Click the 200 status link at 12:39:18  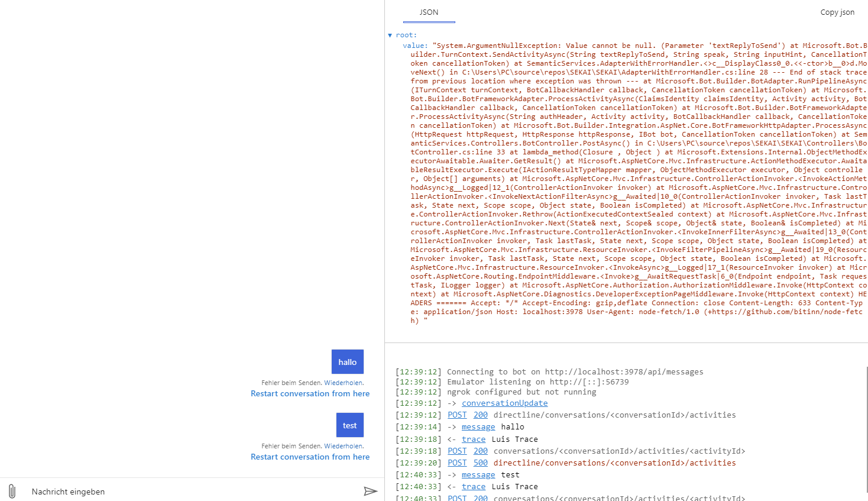480,450
